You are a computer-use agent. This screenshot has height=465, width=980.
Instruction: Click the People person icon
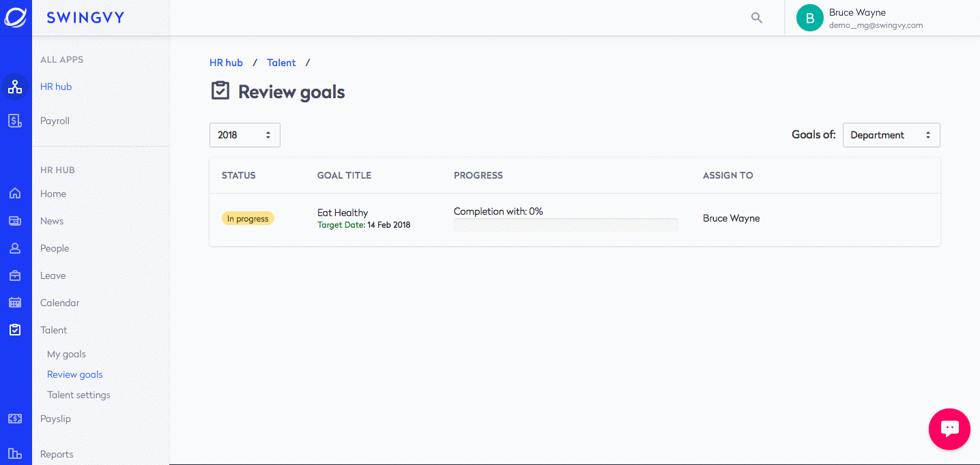click(x=15, y=248)
